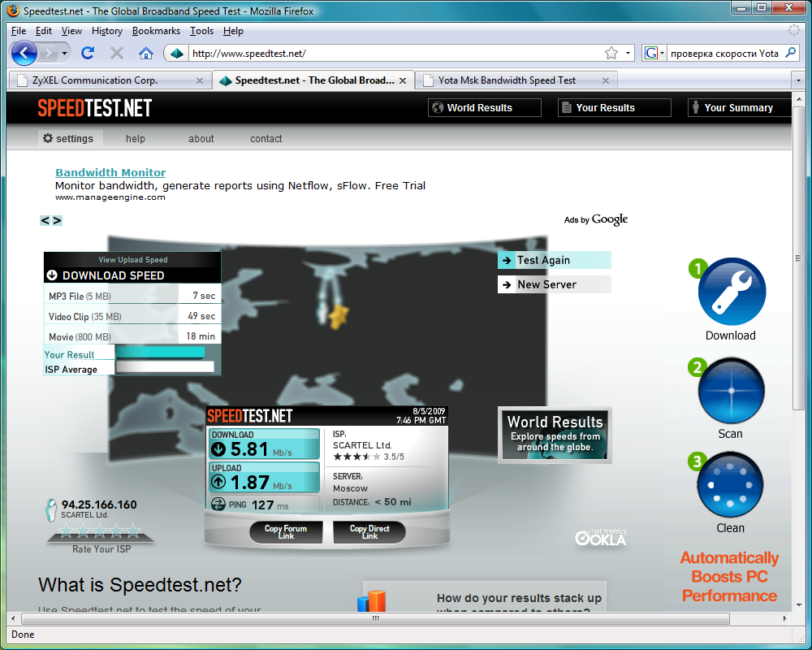Open Your Summary page
This screenshot has width=812, height=650.
coord(740,108)
